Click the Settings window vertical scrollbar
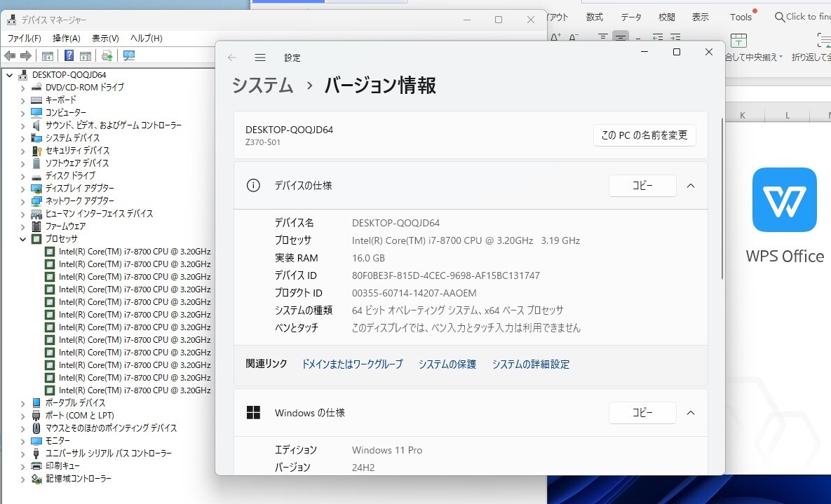 coord(722,199)
